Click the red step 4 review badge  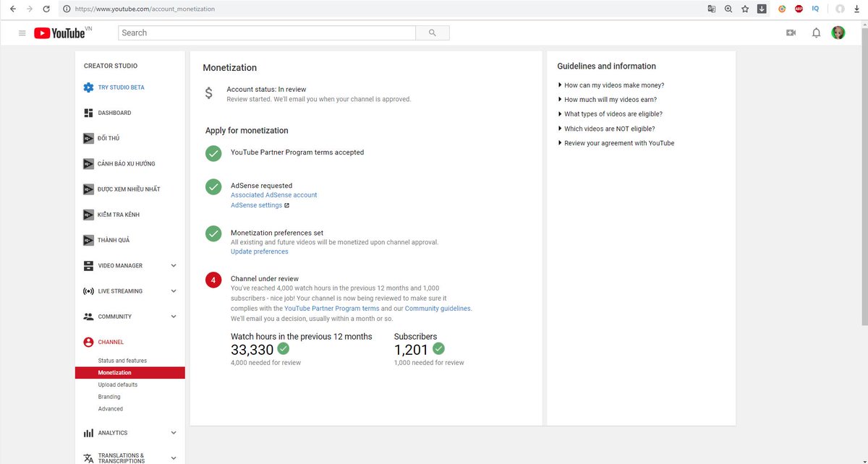(x=213, y=280)
